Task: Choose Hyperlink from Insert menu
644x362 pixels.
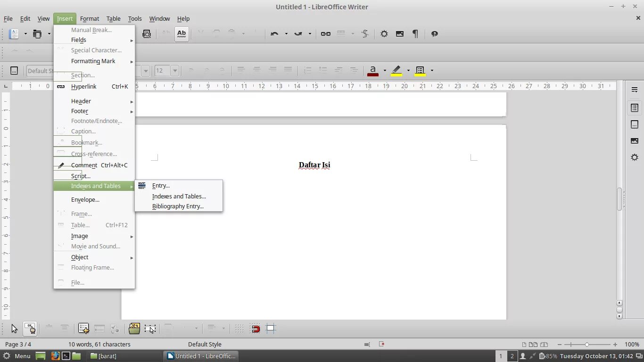Action: pos(94,87)
